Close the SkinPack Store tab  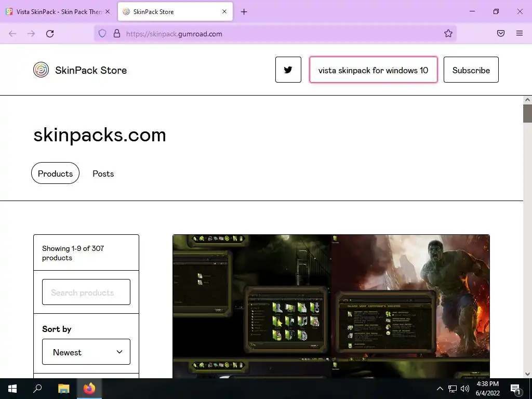point(224,11)
